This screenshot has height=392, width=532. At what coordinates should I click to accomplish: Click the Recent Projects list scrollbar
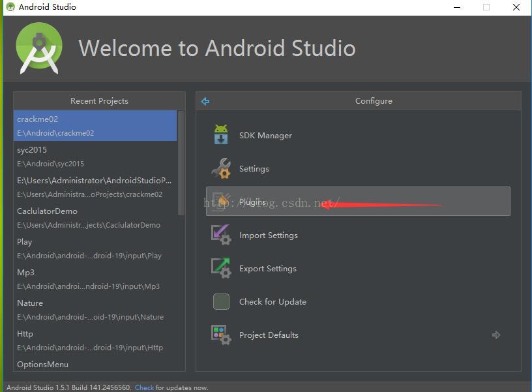pos(181,163)
